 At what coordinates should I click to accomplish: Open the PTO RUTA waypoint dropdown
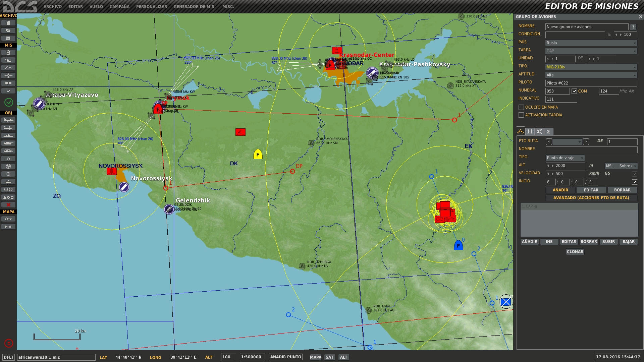tap(568, 142)
